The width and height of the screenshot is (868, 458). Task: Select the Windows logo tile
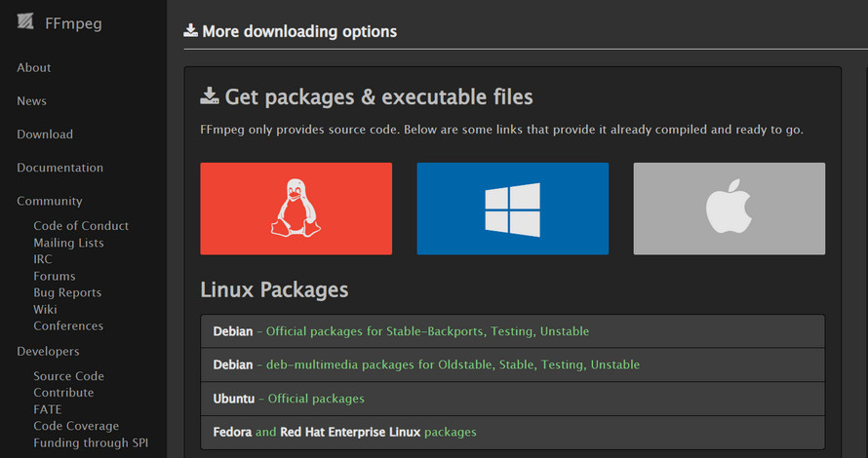coord(512,209)
